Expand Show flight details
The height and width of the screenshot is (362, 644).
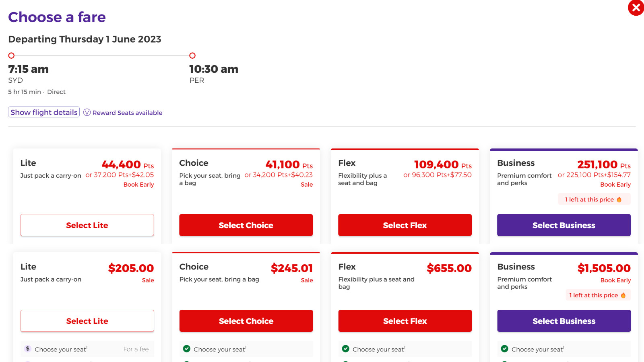tap(44, 112)
